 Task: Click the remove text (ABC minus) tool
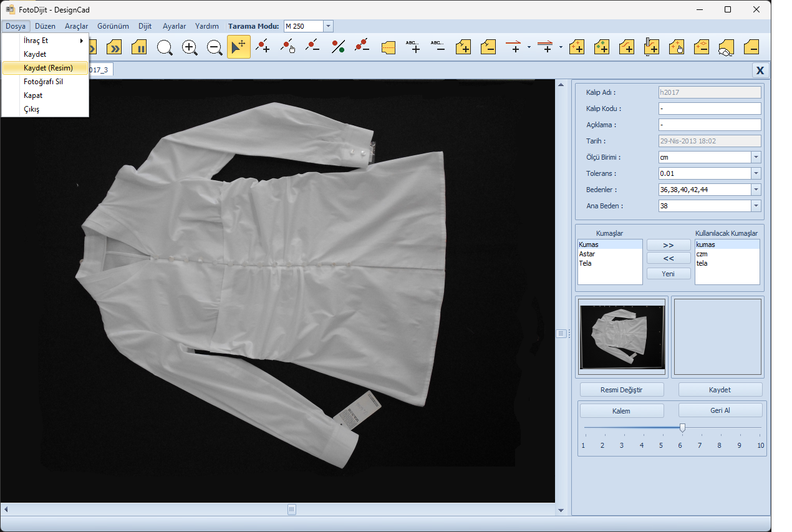pos(438,47)
